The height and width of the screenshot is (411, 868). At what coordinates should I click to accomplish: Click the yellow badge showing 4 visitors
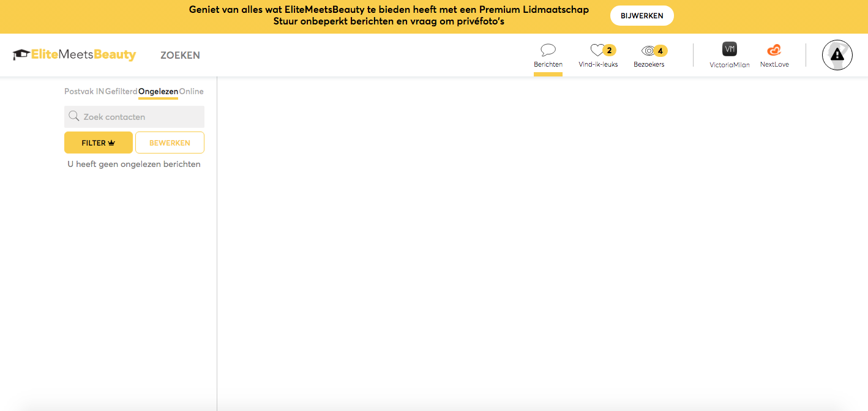coord(660,51)
